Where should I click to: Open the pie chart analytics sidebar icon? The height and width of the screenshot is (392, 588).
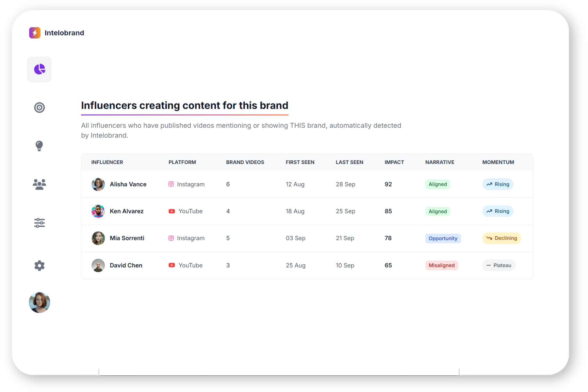point(39,69)
